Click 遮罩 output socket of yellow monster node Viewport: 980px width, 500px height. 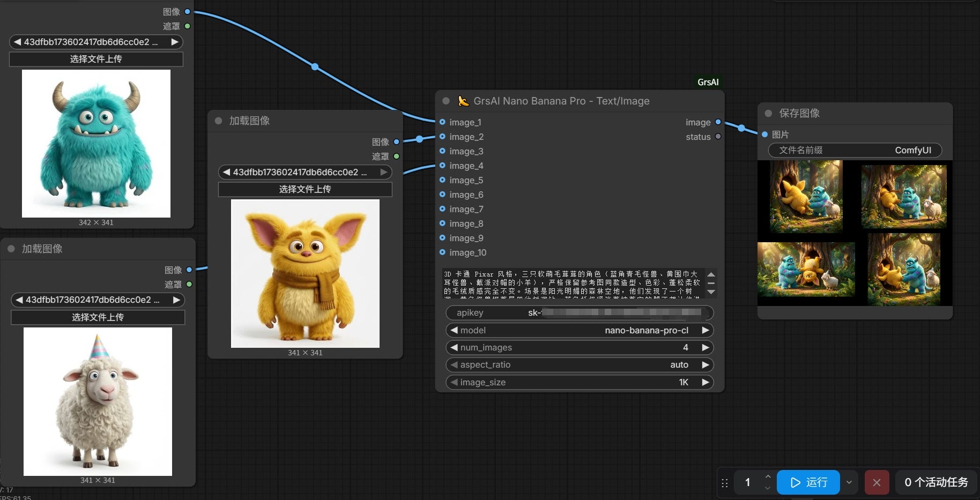click(396, 156)
